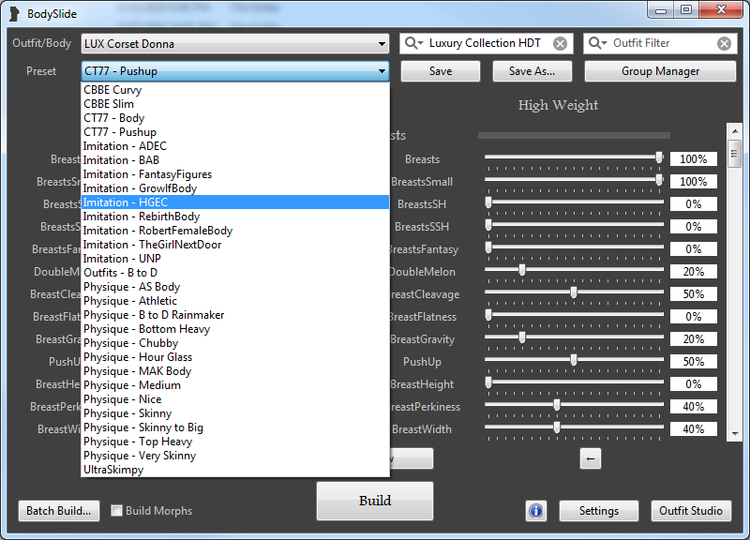
Task: Adjust the high weight BreastGravity slider
Action: pyautogui.click(x=522, y=338)
